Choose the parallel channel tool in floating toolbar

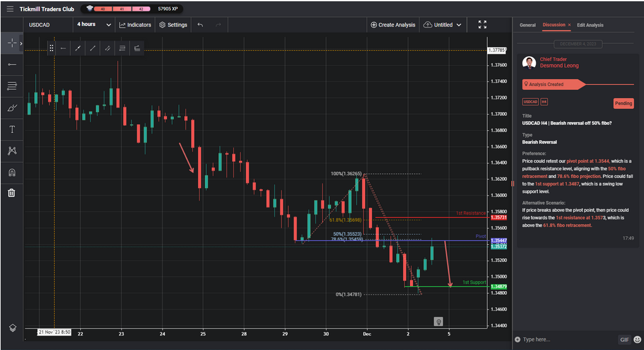(x=108, y=48)
